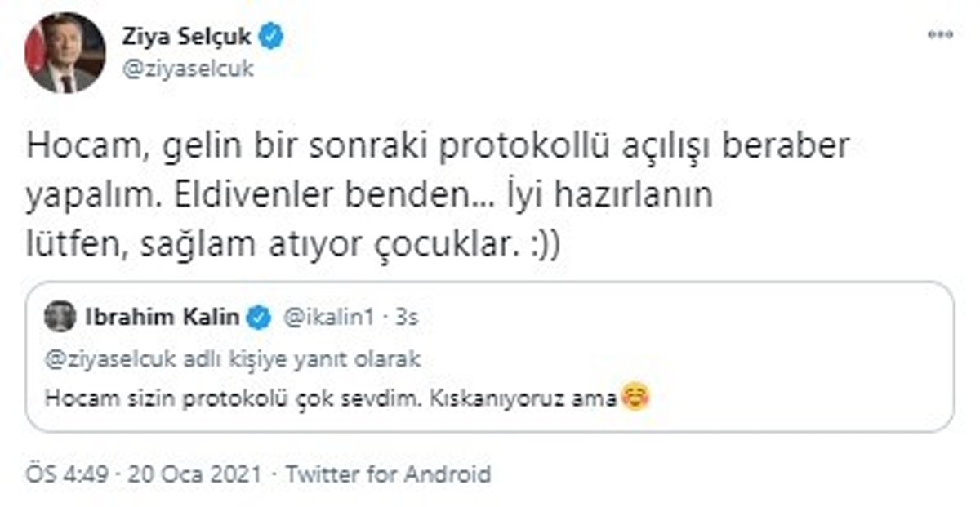Viewport: 980px width, 507px height.
Task: Click the Twitter for Android source label
Action: click(x=391, y=471)
